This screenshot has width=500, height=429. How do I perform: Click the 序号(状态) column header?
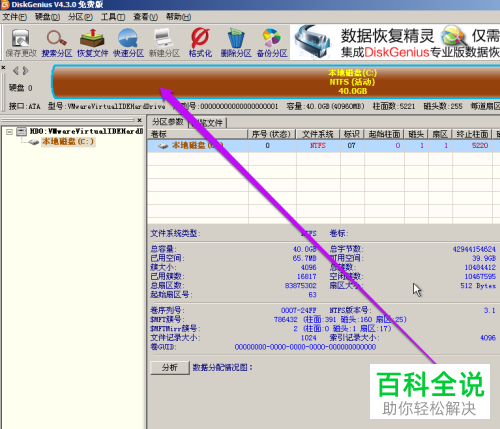click(x=272, y=134)
